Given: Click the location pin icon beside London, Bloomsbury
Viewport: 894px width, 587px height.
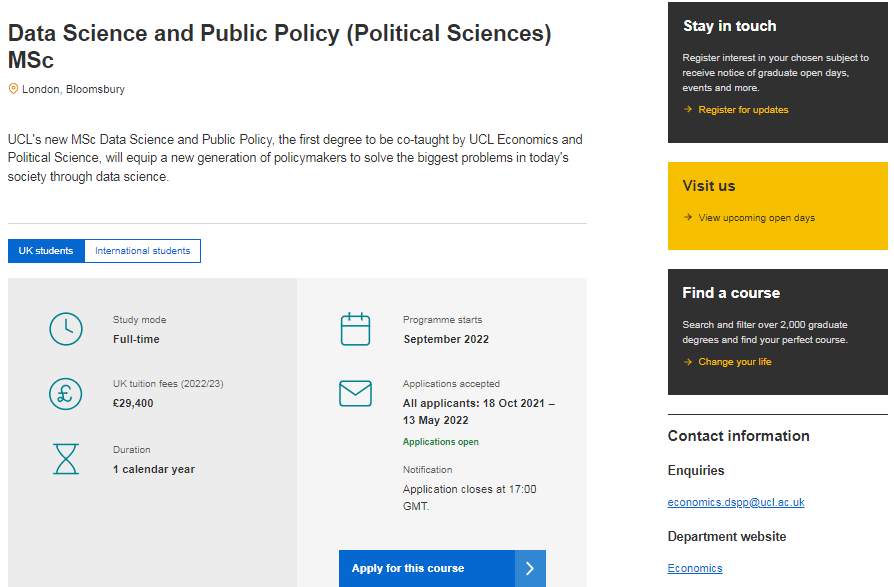Looking at the screenshot, I should coord(13,89).
